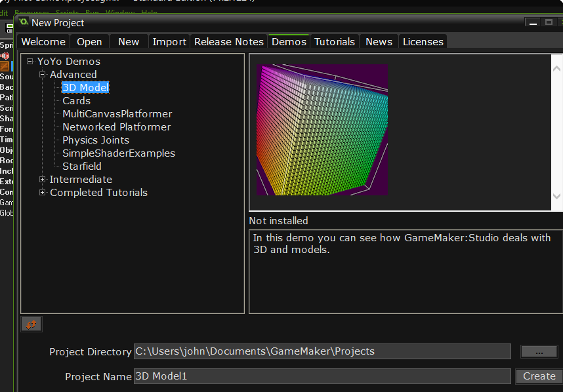Select the Cards demo
Viewport: 563px width, 392px height.
(77, 101)
